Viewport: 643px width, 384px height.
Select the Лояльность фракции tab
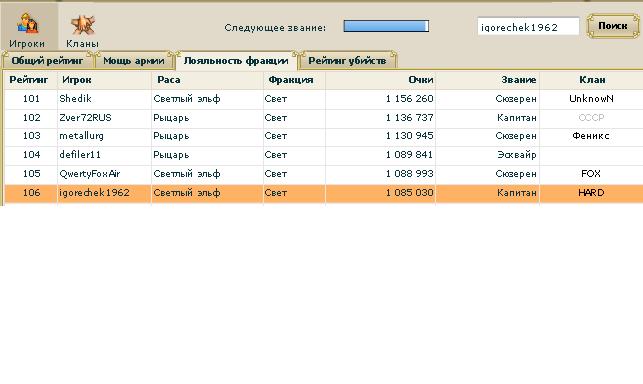point(236,61)
